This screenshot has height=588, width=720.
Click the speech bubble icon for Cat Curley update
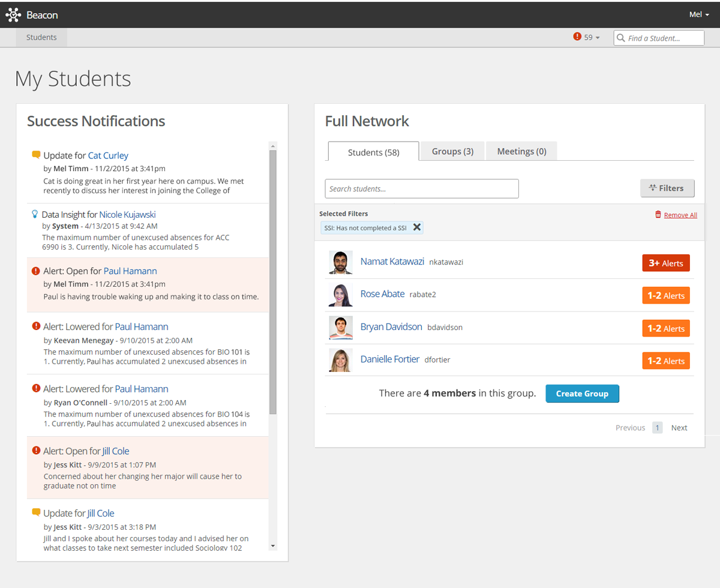coord(36,155)
